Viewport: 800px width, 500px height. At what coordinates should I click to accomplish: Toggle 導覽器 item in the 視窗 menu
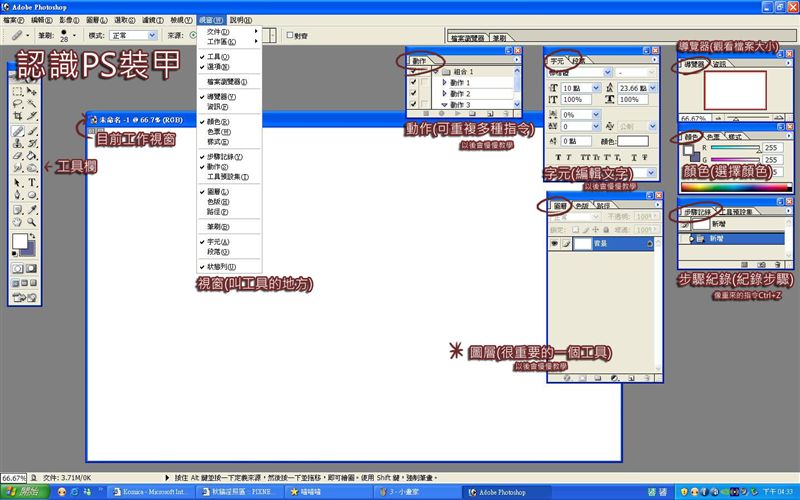click(x=229, y=97)
